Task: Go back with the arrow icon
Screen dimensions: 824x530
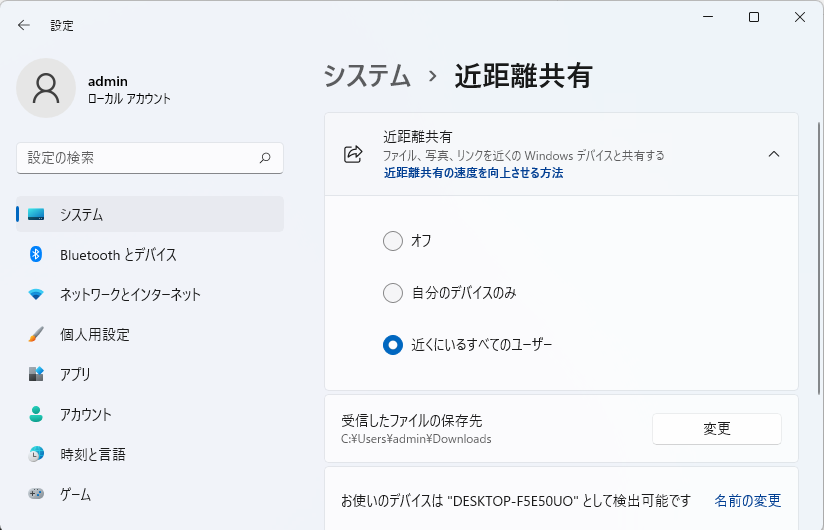Action: 24,25
